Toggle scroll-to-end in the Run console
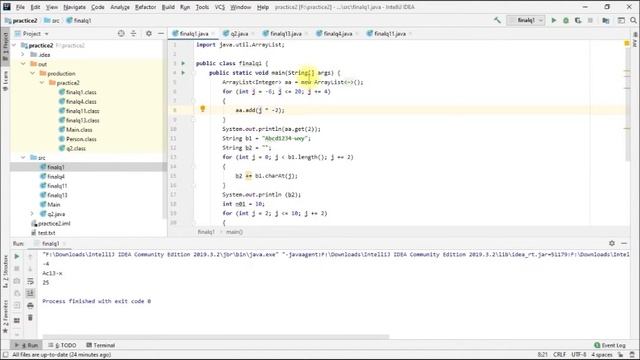This screenshot has width=640, height=360. (30, 293)
